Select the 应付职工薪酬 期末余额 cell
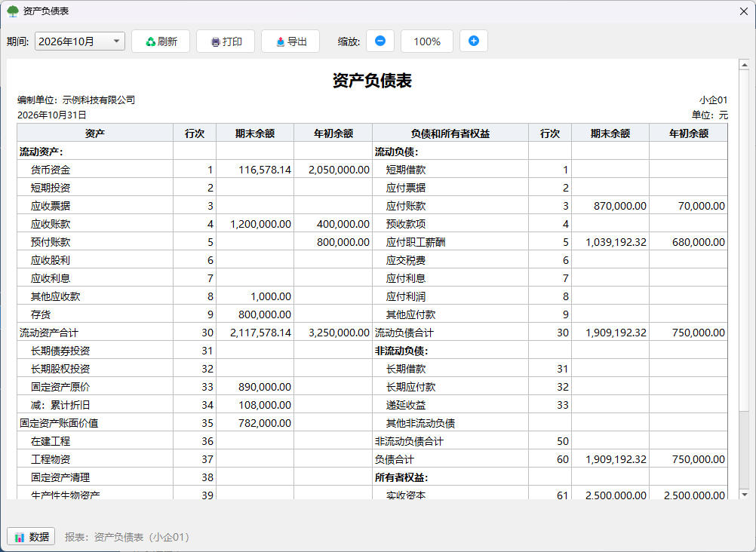The image size is (756, 552). click(610, 242)
